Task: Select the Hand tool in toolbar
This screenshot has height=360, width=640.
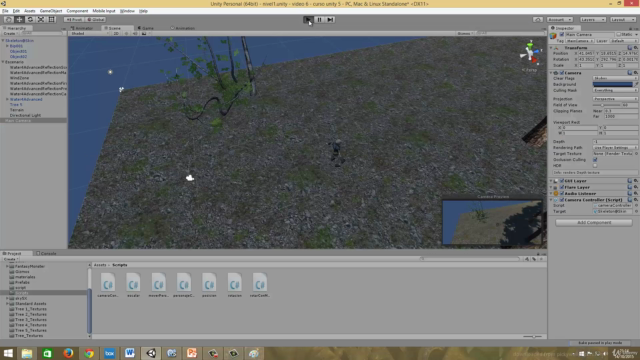Action: (8, 19)
